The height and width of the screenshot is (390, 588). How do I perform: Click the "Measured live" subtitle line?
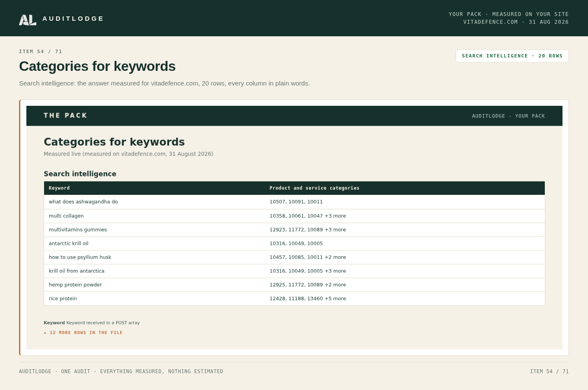[128, 154]
